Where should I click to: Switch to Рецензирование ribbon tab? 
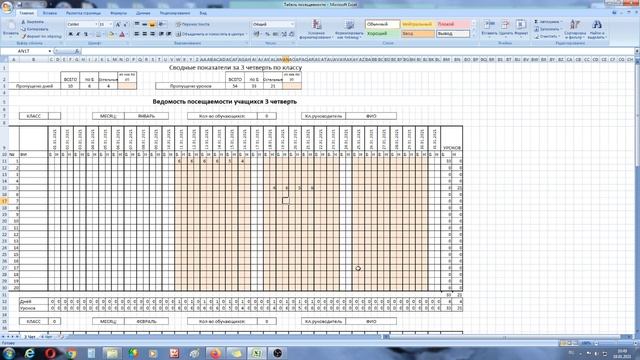coord(175,13)
